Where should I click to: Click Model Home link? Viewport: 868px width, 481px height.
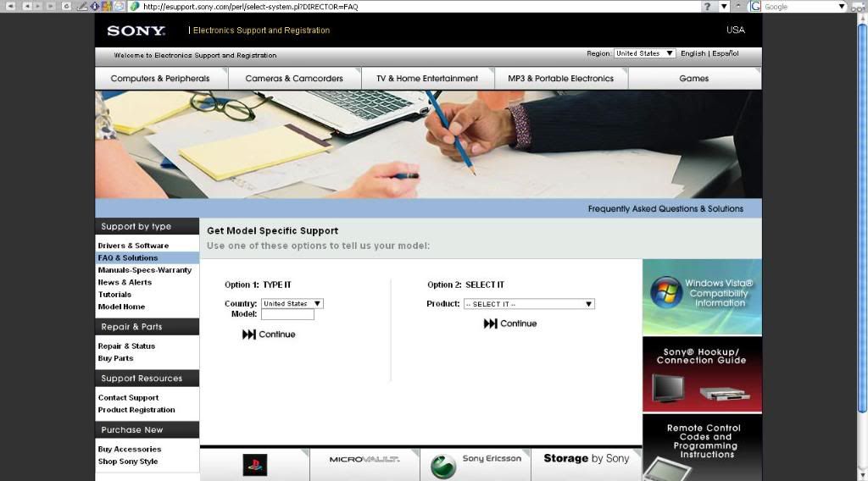(x=121, y=307)
